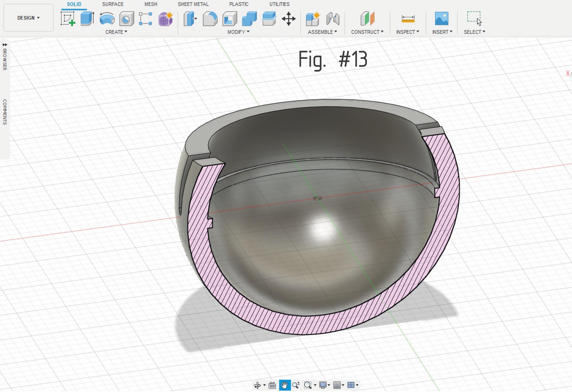Image resolution: width=572 pixels, height=392 pixels.
Task: Open the INSPECT menu label
Action: point(407,32)
